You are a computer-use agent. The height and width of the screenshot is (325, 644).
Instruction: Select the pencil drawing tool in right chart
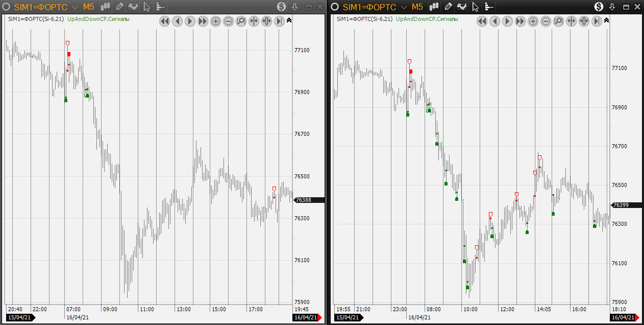(x=449, y=7)
